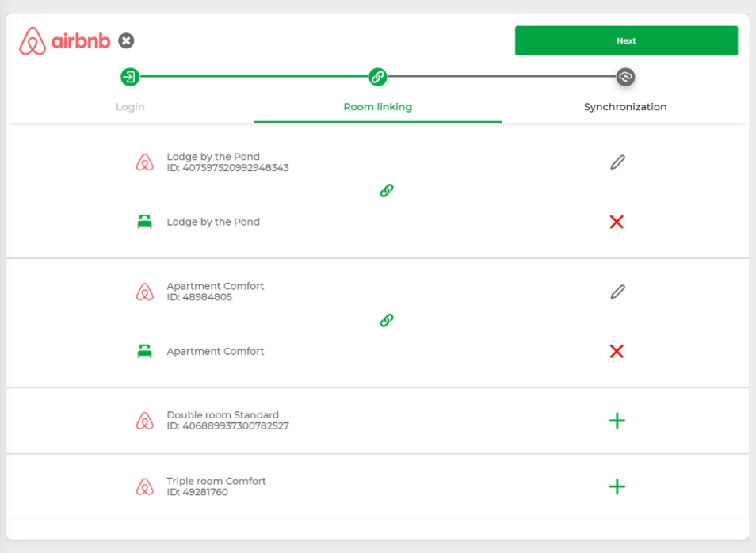Click the chain link icon for Lodge by the Pond

(387, 190)
